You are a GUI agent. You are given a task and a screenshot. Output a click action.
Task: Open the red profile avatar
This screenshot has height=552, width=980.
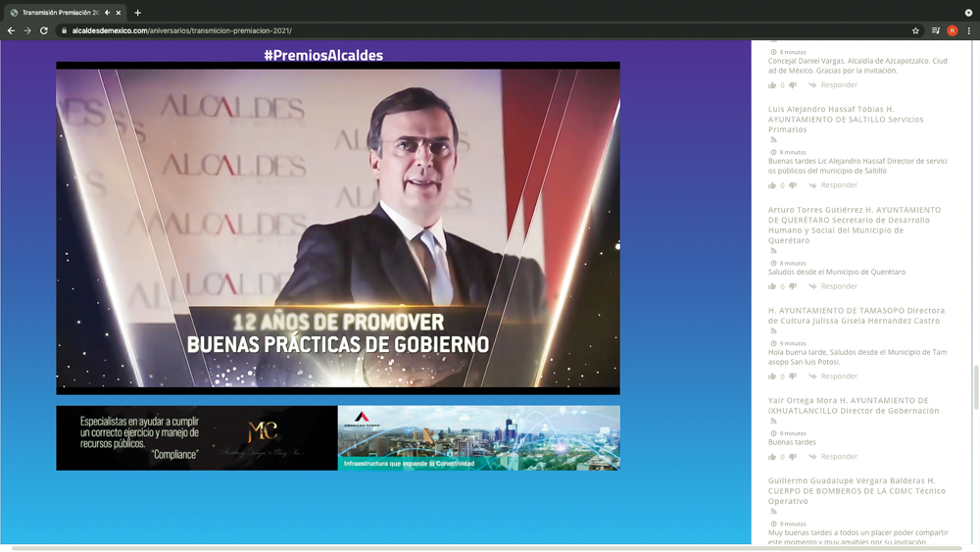click(x=952, y=30)
